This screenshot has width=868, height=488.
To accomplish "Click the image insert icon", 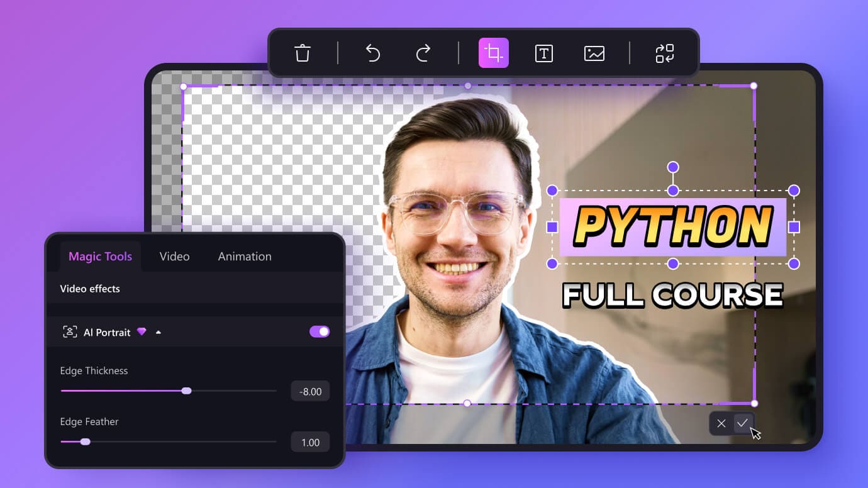I will point(594,53).
